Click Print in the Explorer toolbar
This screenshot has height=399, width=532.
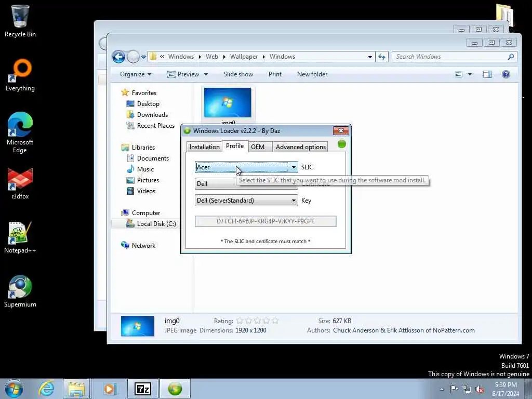[x=275, y=74]
